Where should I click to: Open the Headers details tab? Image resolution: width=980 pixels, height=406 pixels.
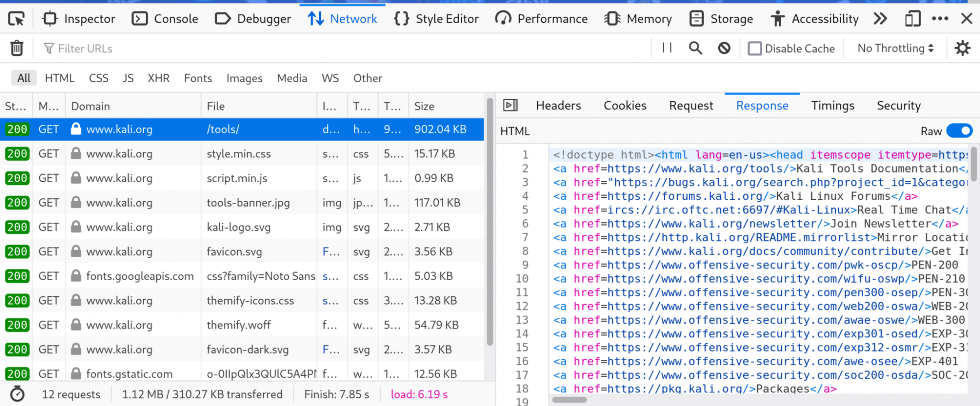pyautogui.click(x=558, y=105)
